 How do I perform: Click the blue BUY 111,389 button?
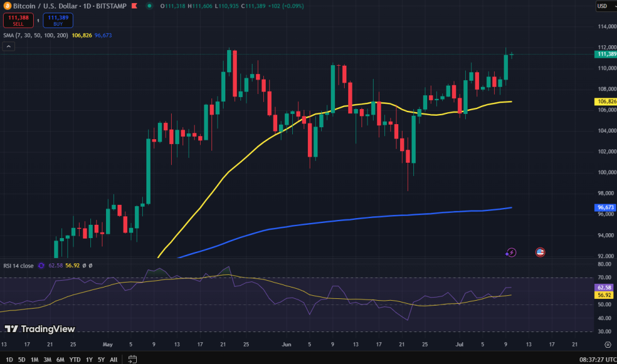pyautogui.click(x=58, y=20)
